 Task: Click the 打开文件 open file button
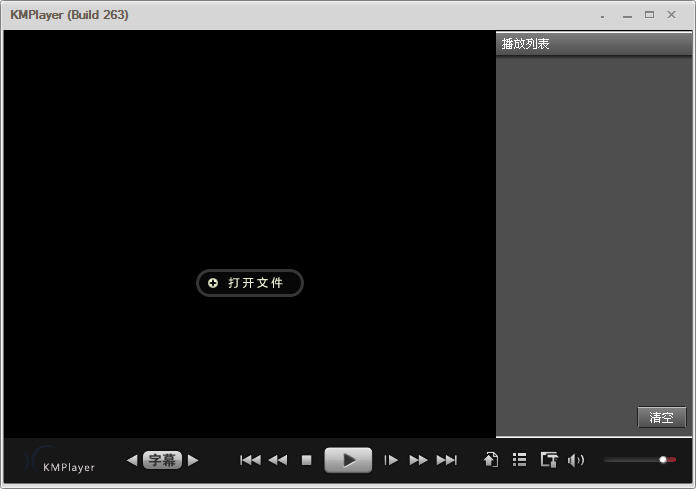pyautogui.click(x=249, y=283)
